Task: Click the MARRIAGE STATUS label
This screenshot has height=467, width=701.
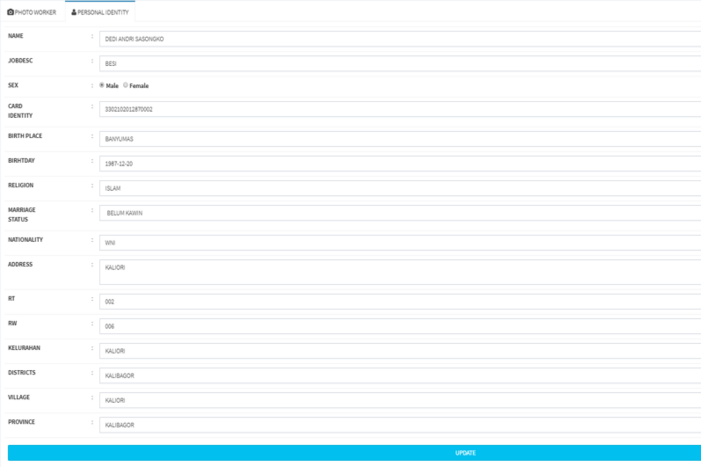Action: click(x=21, y=215)
